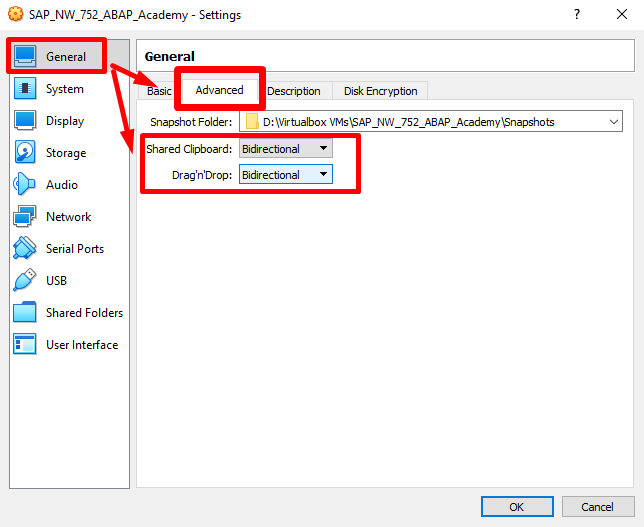The image size is (644, 527).
Task: Select the Network label in the sidebar
Action: (x=69, y=216)
